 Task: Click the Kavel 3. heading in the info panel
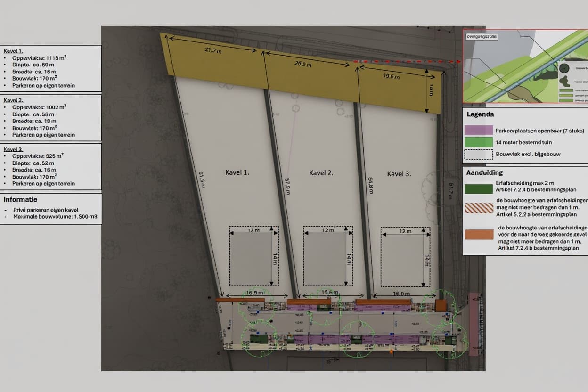click(13, 149)
